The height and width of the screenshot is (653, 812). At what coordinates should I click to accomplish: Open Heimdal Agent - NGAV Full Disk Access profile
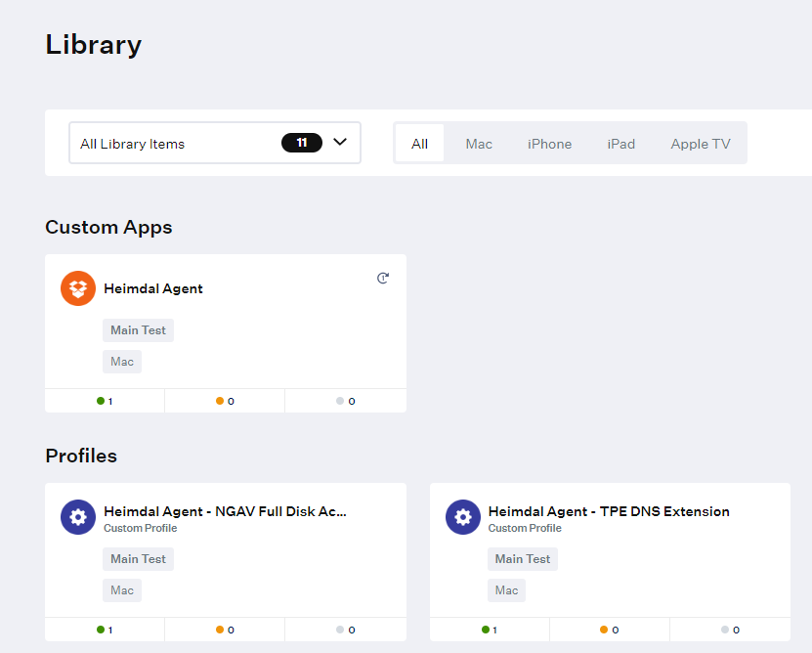click(226, 511)
